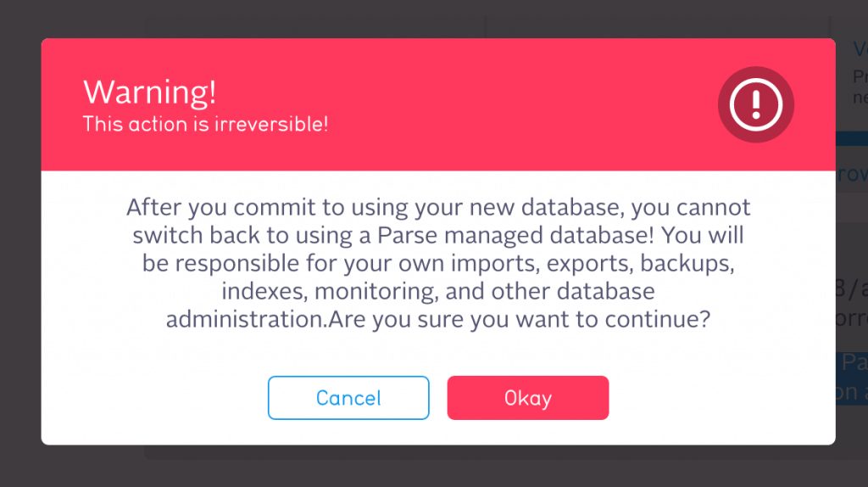Click the clipped "row" link behind the overlay
The height and width of the screenshot is (487, 868).
[853, 175]
